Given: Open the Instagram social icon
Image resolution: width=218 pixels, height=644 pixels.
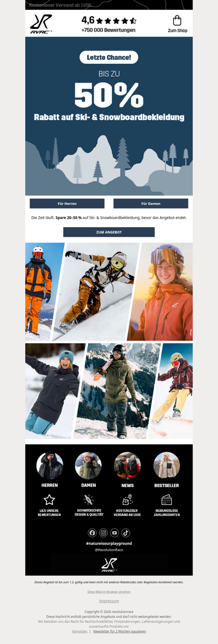Looking at the screenshot, I should click(104, 533).
